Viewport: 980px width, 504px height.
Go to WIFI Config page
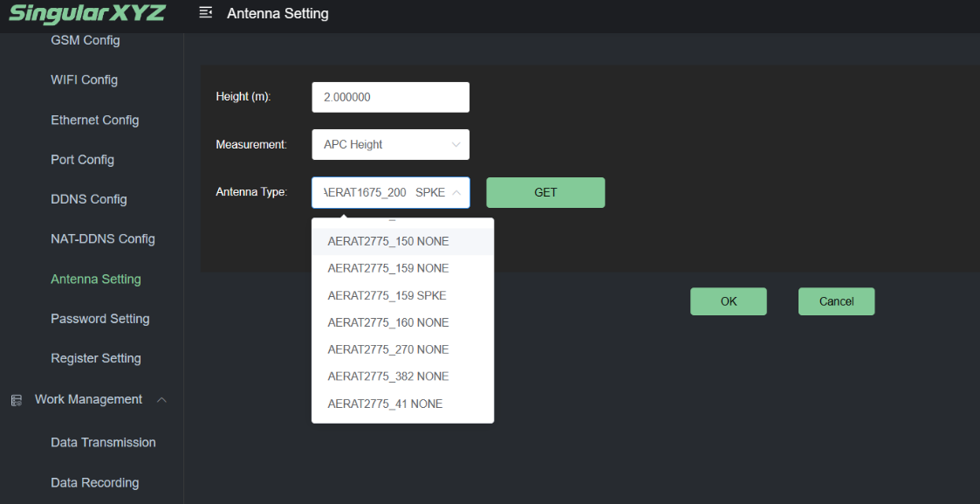coord(84,79)
